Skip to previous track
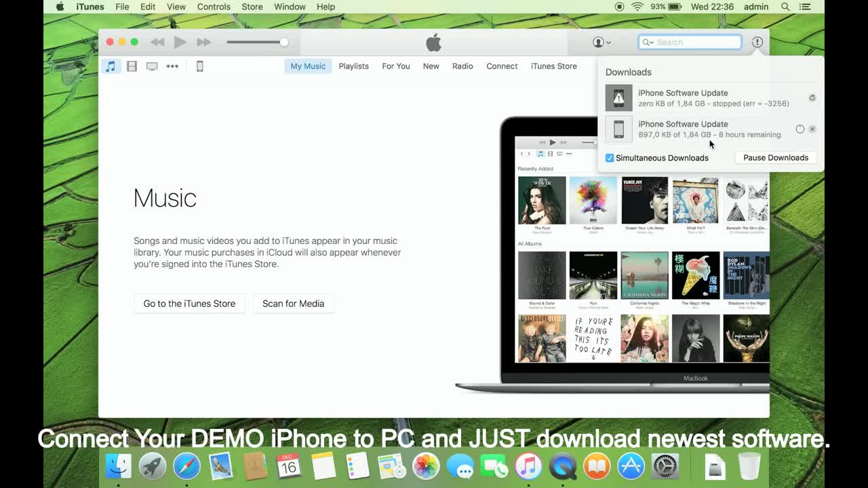Screen dimensions: 868x488 pos(157,42)
